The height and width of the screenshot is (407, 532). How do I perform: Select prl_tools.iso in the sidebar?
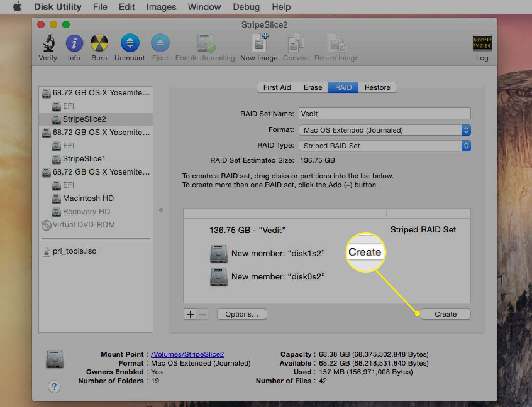[x=96, y=251]
